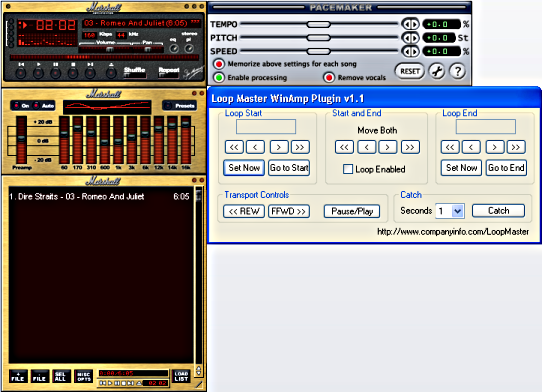Viewport: 542px width, 392px height.
Task: Click Loop Start Set Now button
Action: 244,168
